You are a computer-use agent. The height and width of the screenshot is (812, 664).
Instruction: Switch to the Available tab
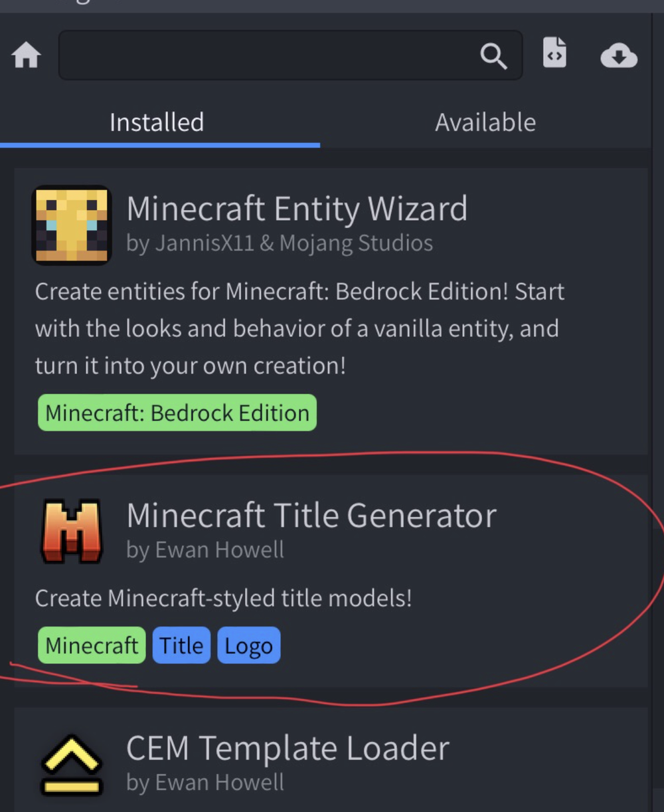[485, 122]
